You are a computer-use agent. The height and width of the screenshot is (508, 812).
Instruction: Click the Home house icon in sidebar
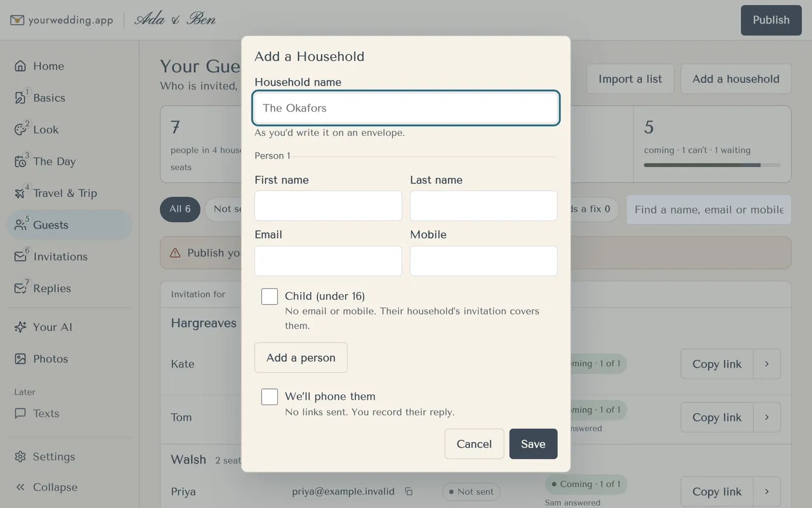(x=20, y=66)
